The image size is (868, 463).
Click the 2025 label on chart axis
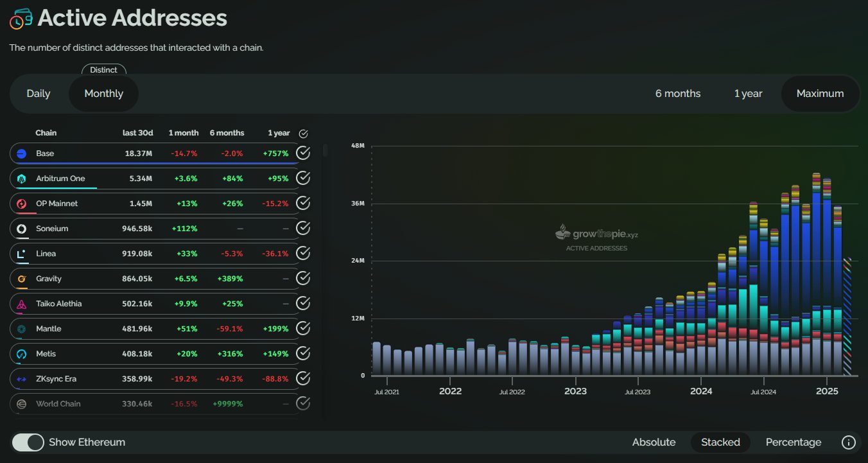click(x=827, y=391)
